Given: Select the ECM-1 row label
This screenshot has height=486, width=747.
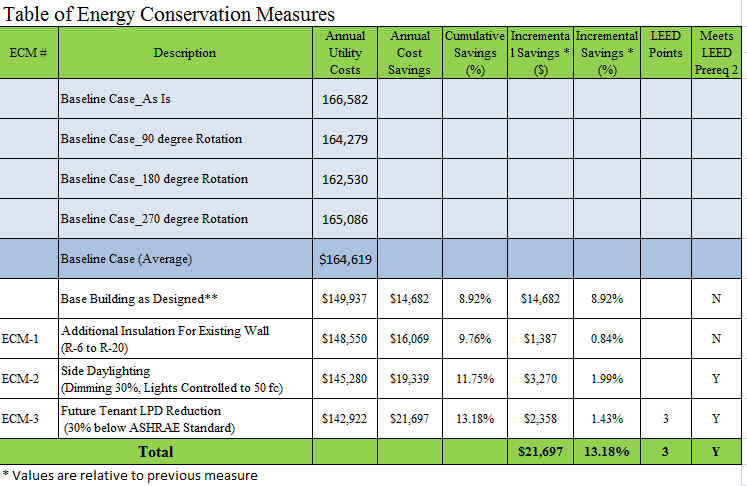Looking at the screenshot, I should coord(29,339).
